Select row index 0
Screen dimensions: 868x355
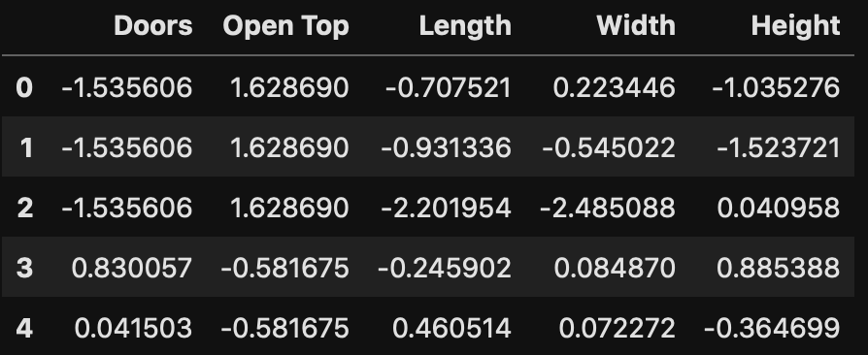click(x=24, y=87)
